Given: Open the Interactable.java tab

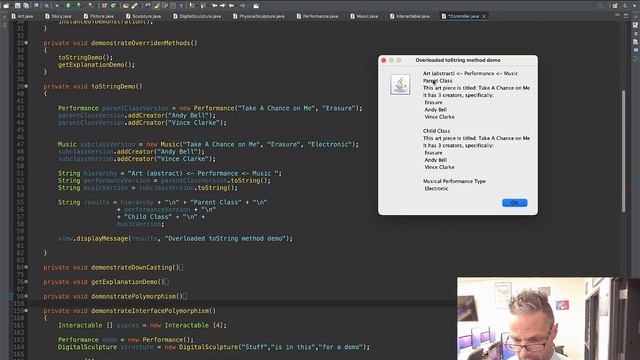Looking at the screenshot, I should (409, 16).
